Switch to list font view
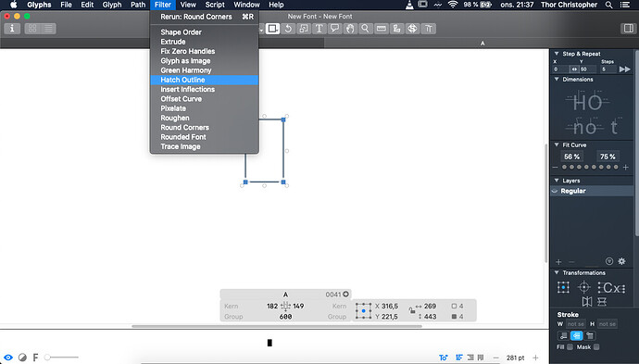Image resolution: width=639 pixels, height=364 pixels. [48, 29]
